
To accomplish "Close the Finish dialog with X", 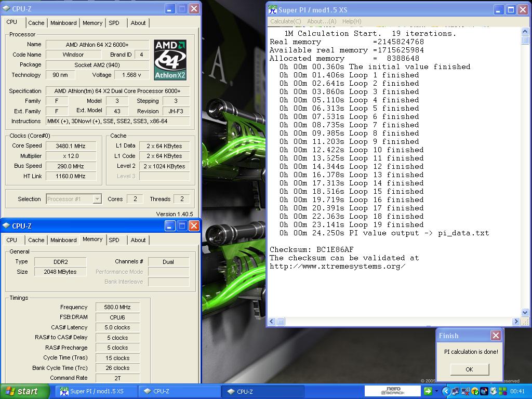I will tap(495, 336).
